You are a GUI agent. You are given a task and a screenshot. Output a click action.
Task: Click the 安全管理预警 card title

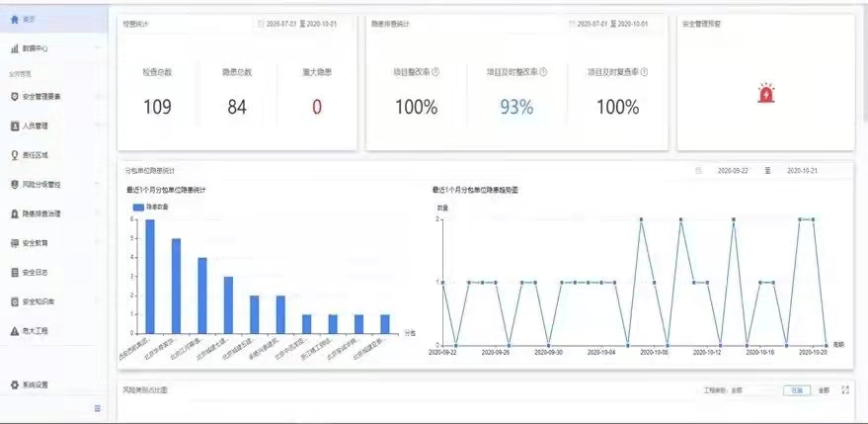(x=701, y=25)
